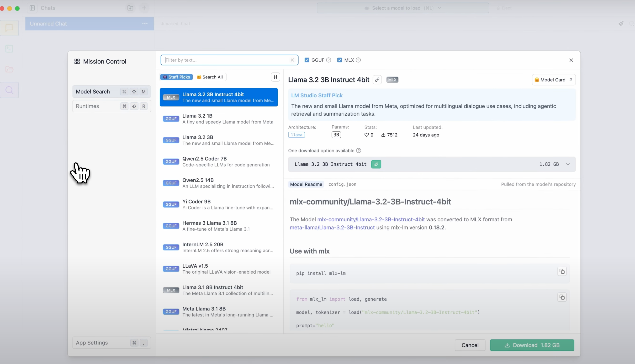
Task: Select Llama 3.2 3B GGUF model
Action: click(219, 140)
